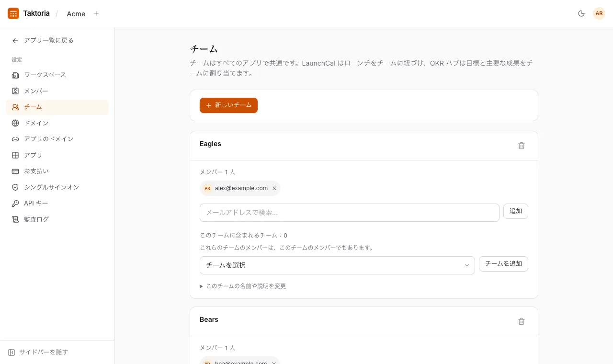This screenshot has height=364, width=613.
Task: Click the ワークスペース building icon
Action: [15, 75]
